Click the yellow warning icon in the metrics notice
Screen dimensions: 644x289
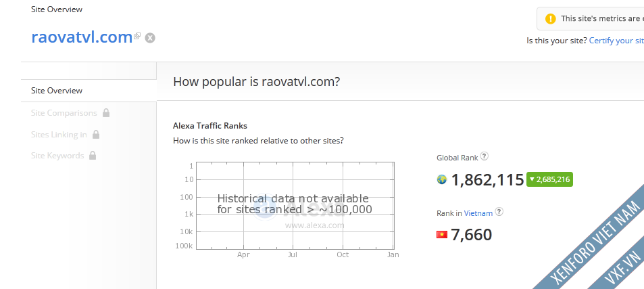(x=550, y=19)
